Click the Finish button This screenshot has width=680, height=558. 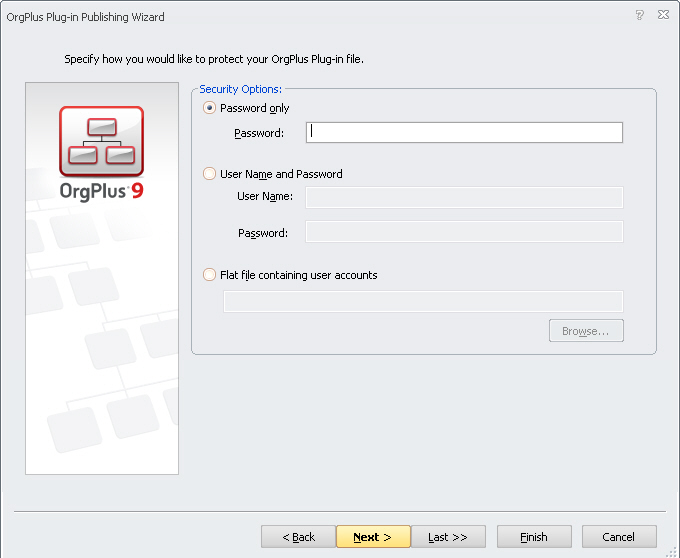(x=534, y=537)
